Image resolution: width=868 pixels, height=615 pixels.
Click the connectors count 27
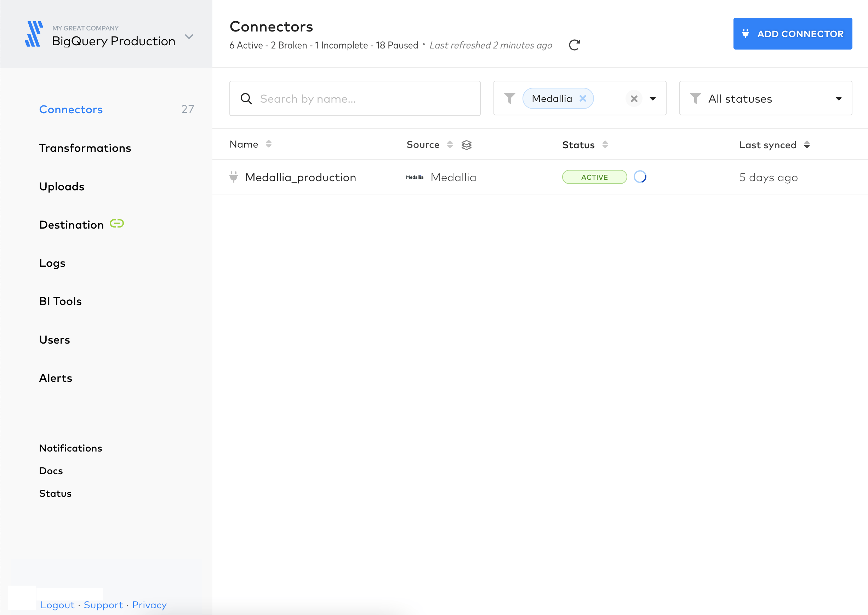click(188, 109)
